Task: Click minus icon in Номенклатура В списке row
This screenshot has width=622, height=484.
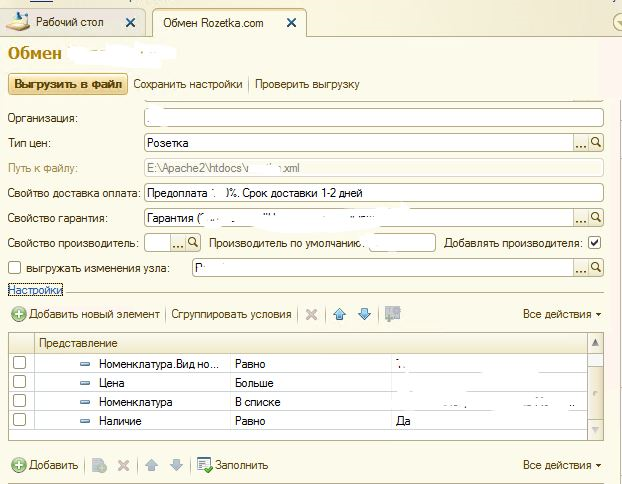Action: tap(85, 402)
